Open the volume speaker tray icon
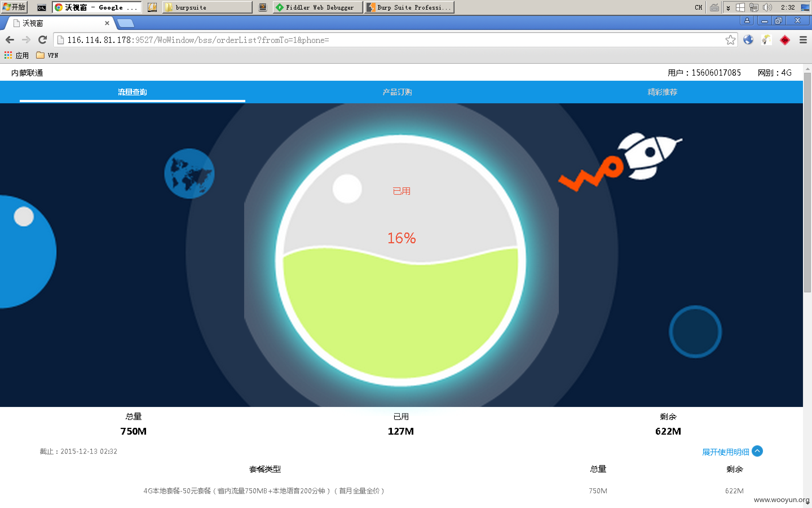 point(767,7)
